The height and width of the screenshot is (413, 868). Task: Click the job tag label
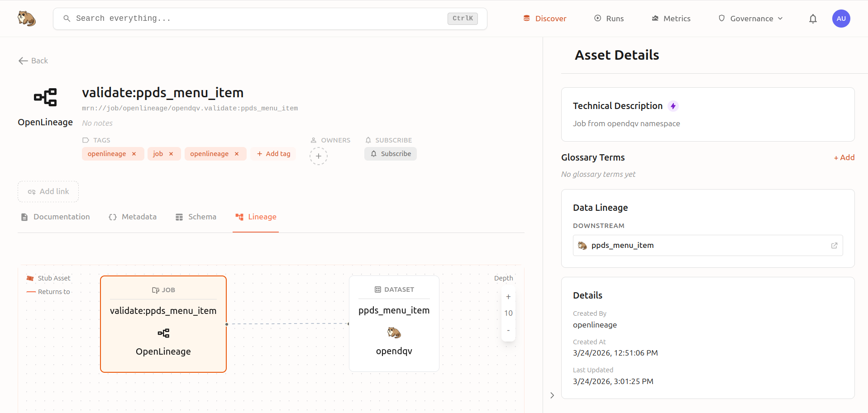point(158,154)
